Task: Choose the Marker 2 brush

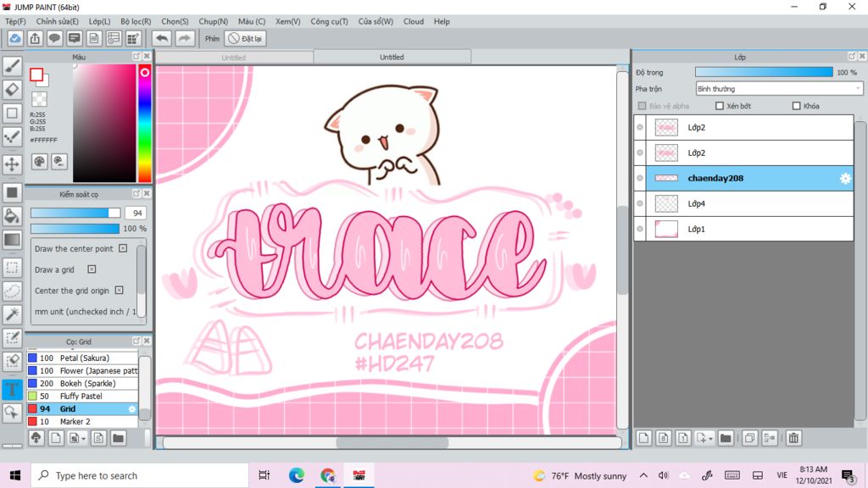Action: click(x=82, y=422)
